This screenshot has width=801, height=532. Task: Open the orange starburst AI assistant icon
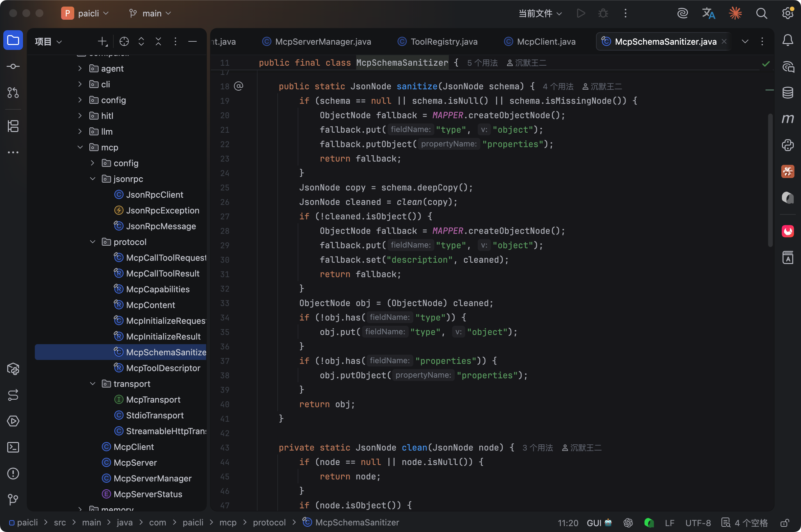pos(735,13)
